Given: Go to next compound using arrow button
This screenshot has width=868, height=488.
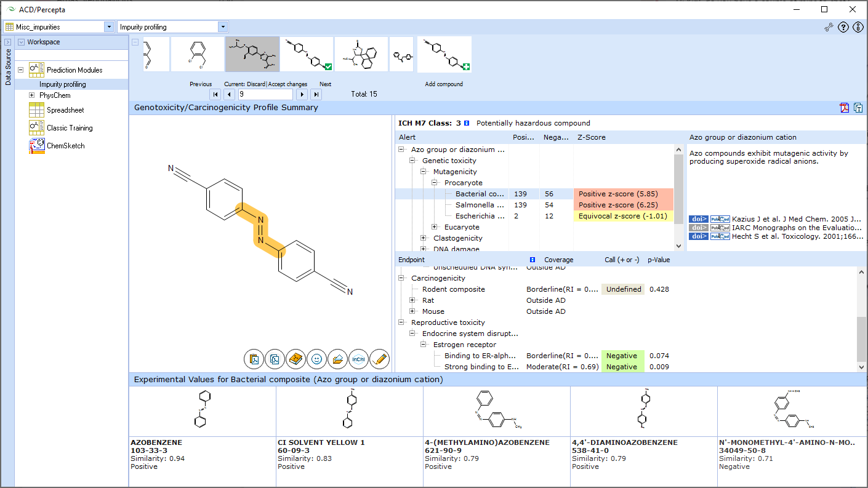Looking at the screenshot, I should tap(302, 94).
